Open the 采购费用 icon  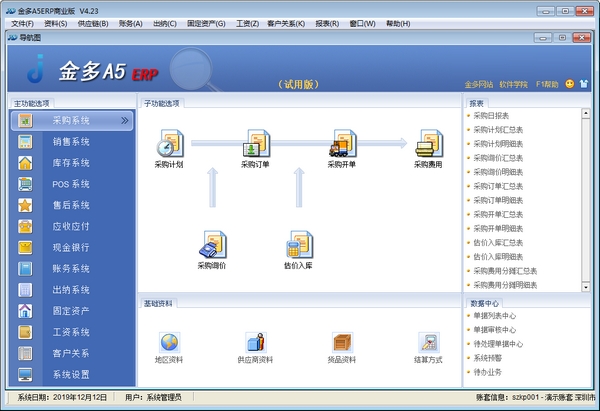[x=429, y=143]
